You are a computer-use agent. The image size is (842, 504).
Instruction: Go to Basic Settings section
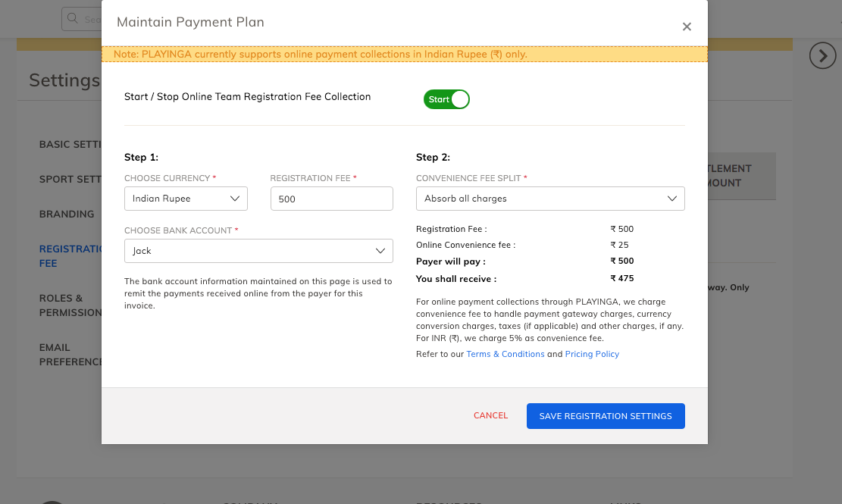click(x=70, y=144)
